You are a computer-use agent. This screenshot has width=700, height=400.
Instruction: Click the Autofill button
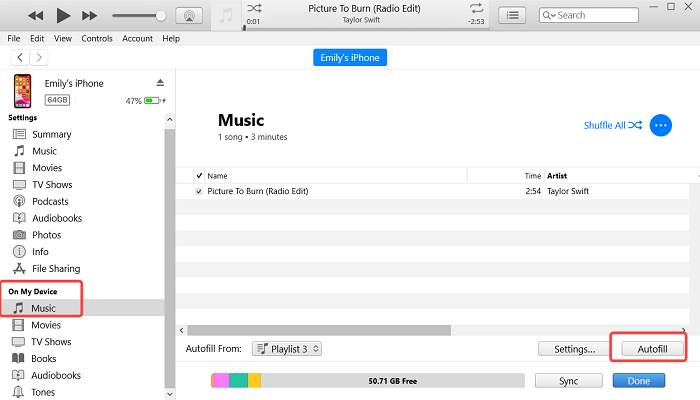(x=652, y=349)
